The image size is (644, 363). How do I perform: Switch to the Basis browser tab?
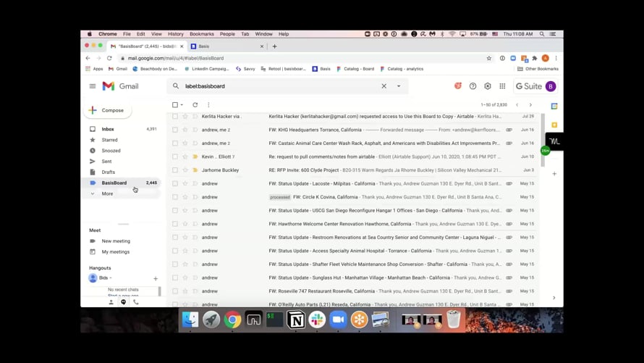point(226,46)
